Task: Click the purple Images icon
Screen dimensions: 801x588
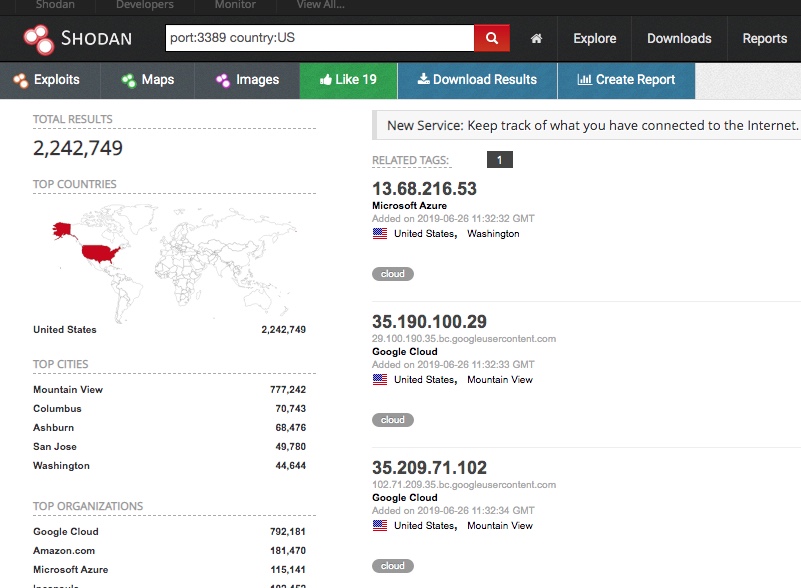Action: point(223,80)
